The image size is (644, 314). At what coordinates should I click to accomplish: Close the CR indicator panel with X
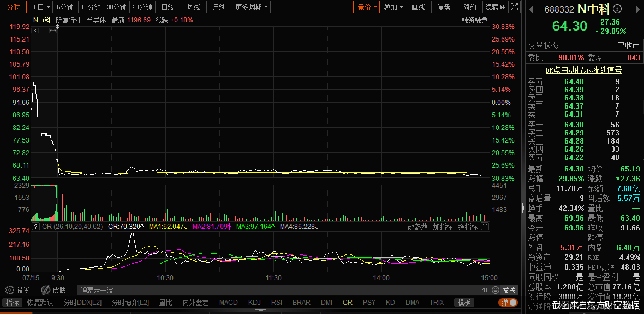(x=484, y=227)
